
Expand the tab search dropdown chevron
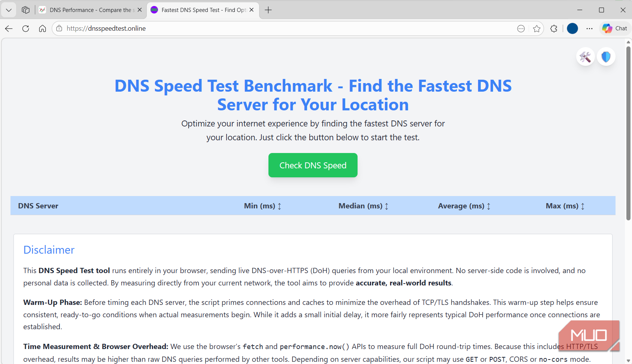[x=9, y=10]
